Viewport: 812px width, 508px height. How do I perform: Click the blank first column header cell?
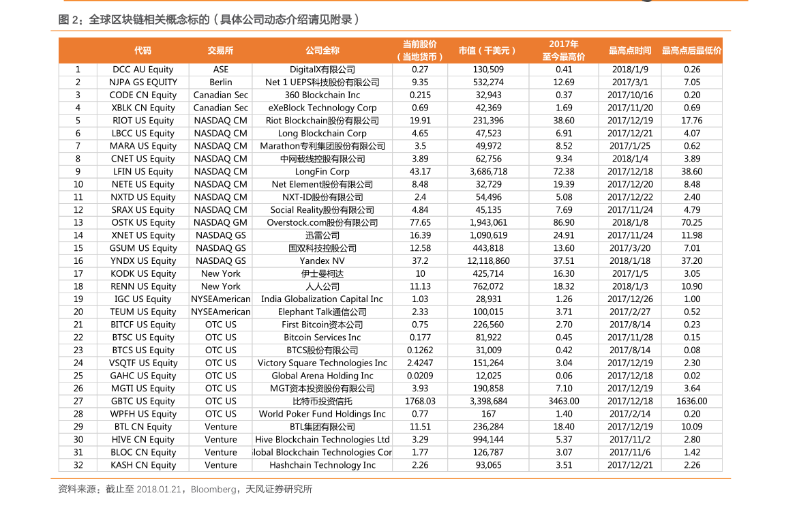[78, 50]
